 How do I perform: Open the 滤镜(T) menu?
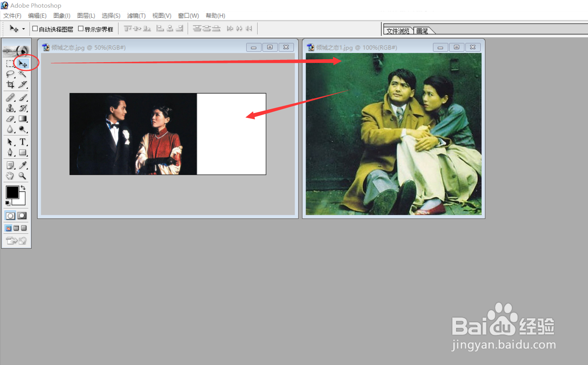pos(136,16)
